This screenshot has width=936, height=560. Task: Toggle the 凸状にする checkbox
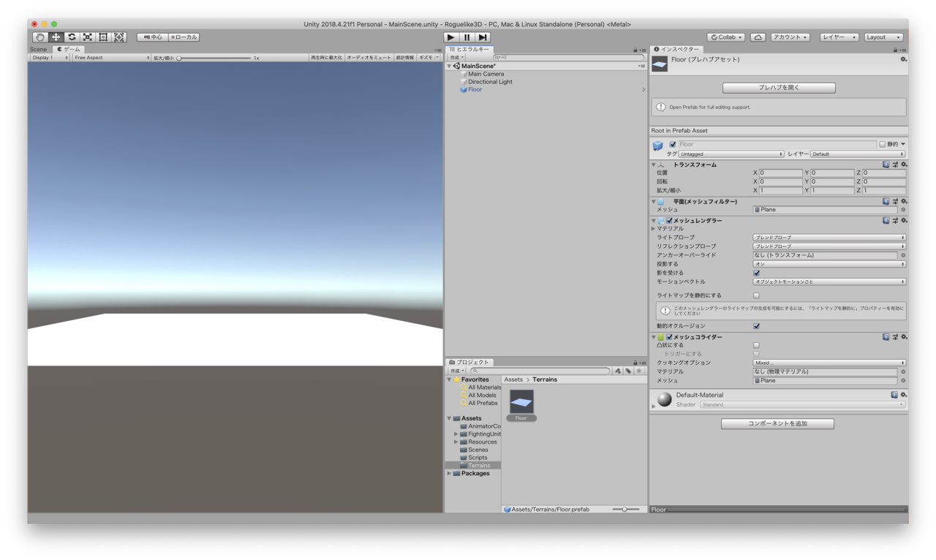pyautogui.click(x=756, y=345)
